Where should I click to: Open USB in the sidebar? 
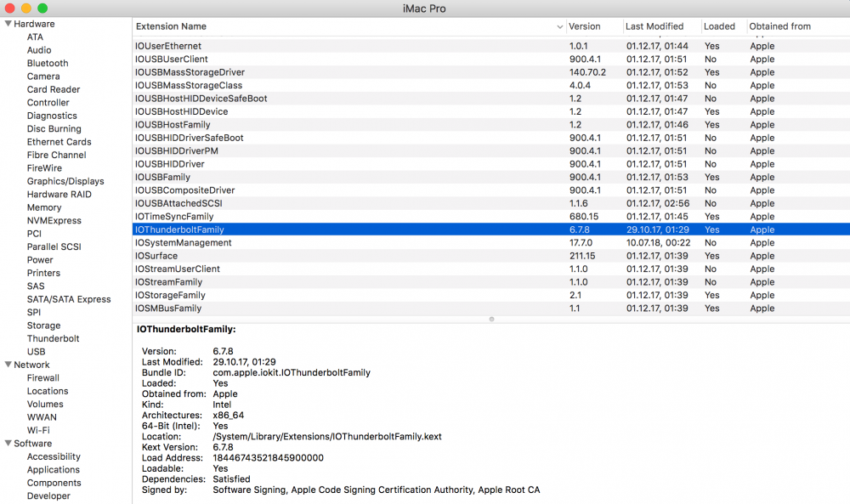tap(37, 352)
